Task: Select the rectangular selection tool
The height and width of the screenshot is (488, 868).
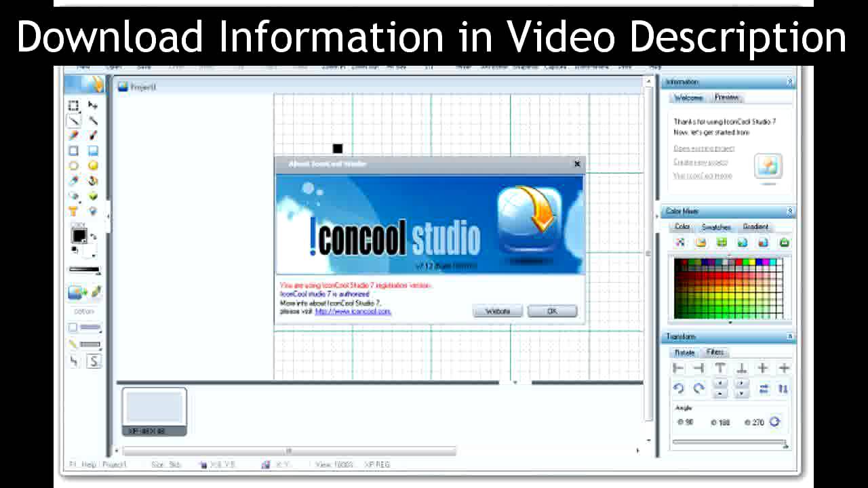Action: 73,105
